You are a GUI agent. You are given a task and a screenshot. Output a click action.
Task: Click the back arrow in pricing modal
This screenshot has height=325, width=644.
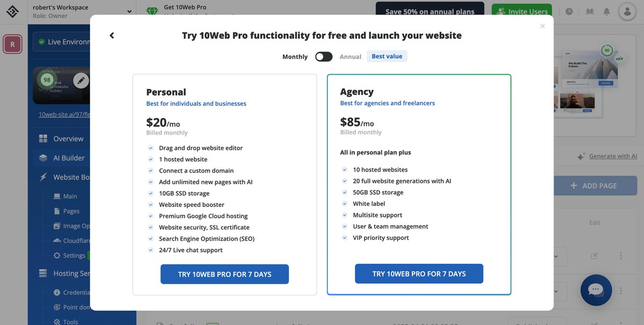[x=112, y=35]
